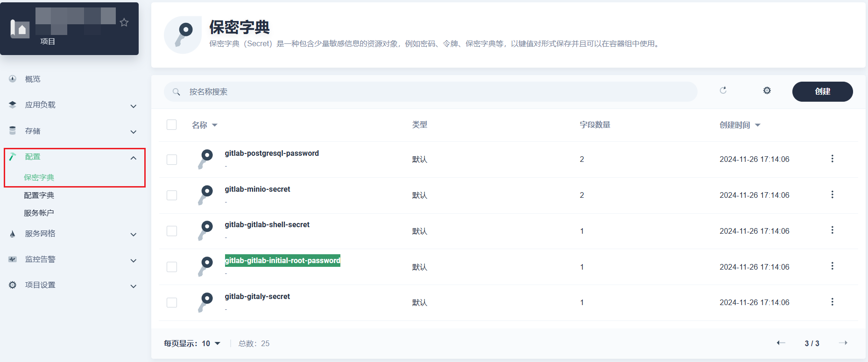
Task: Sort by 创建时间 column
Action: 740,125
